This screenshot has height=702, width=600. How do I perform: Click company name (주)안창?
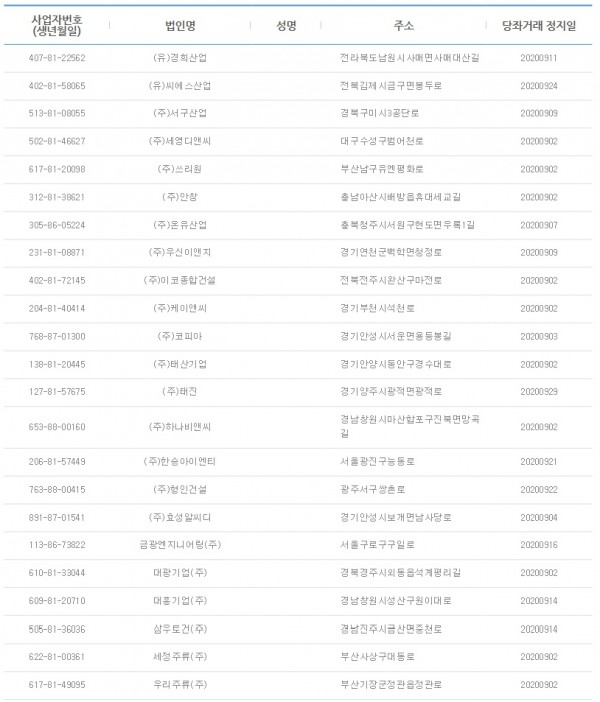pyautogui.click(x=180, y=197)
